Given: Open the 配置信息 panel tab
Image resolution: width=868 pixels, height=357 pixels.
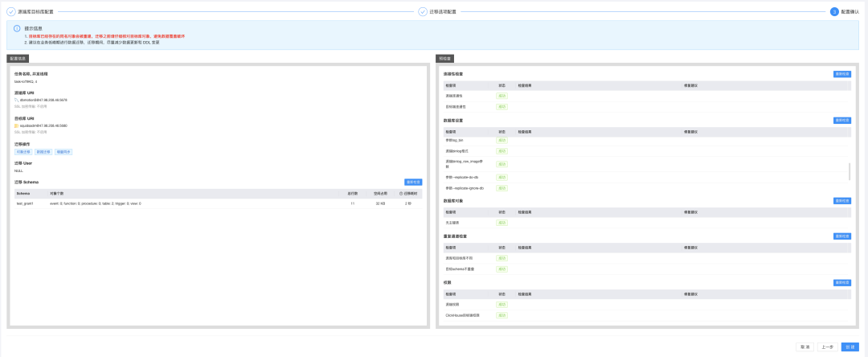Looking at the screenshot, I should click(18, 58).
